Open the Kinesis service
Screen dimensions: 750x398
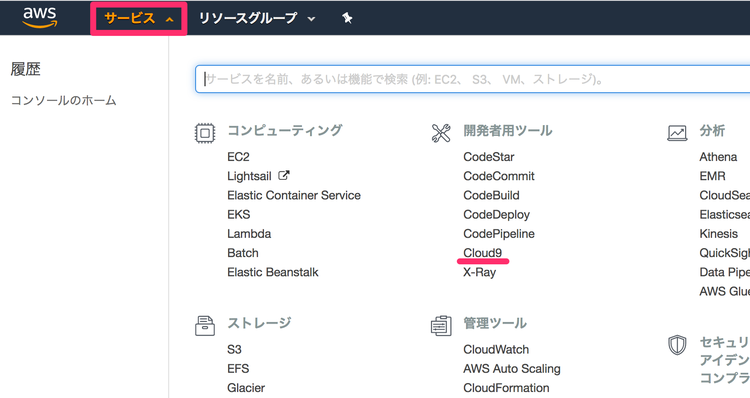(x=718, y=233)
